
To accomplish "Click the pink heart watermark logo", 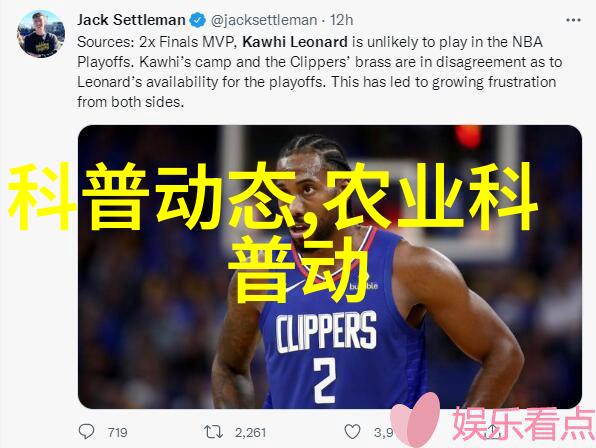I will pos(415,420).
